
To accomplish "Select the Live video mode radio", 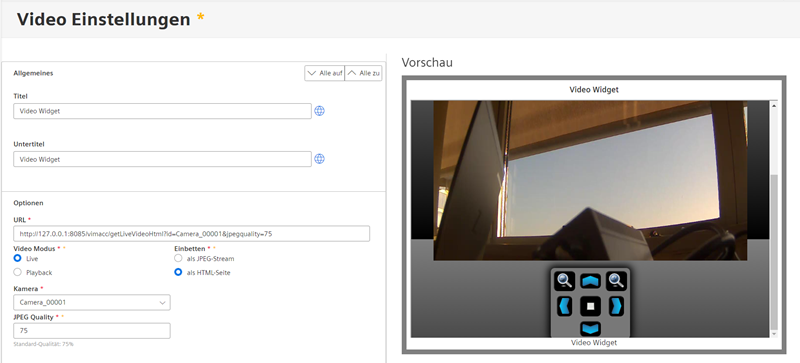I will [18, 258].
